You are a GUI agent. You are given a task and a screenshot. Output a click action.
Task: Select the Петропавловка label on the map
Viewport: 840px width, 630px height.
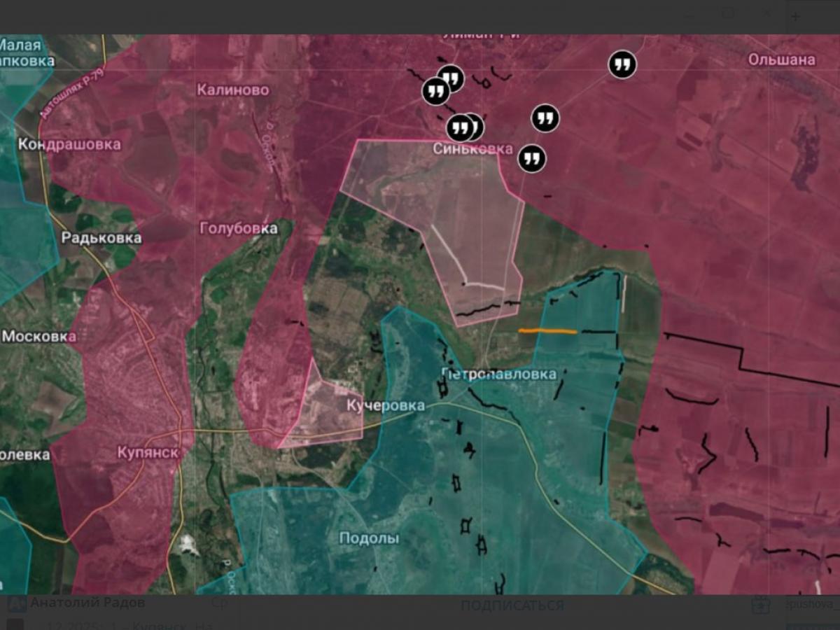[499, 374]
